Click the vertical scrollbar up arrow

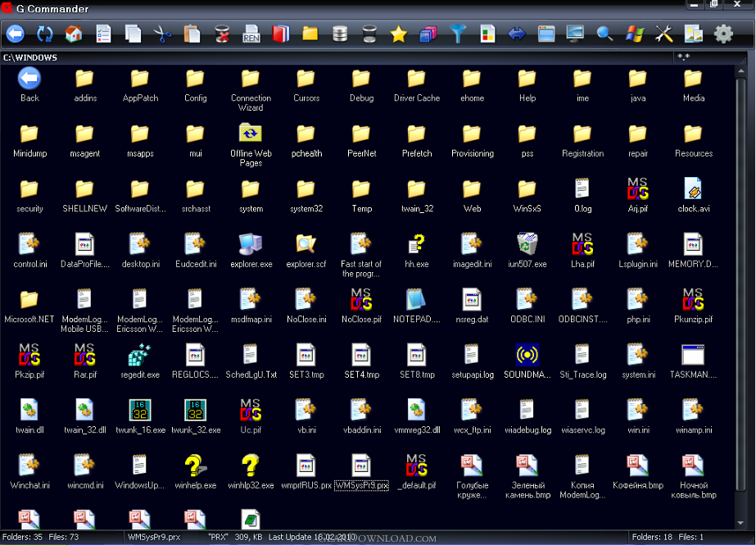click(x=740, y=71)
